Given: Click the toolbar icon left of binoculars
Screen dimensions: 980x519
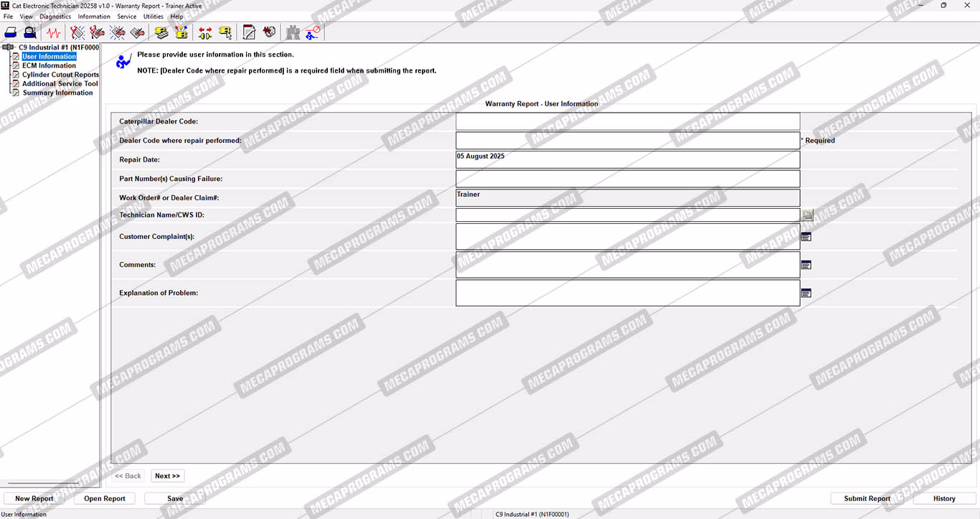Looking at the screenshot, I should (269, 32).
